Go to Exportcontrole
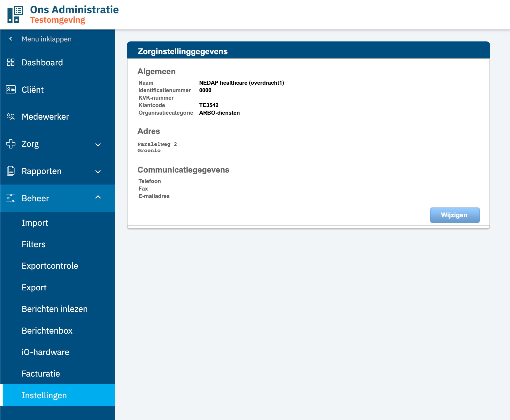 coord(50,266)
